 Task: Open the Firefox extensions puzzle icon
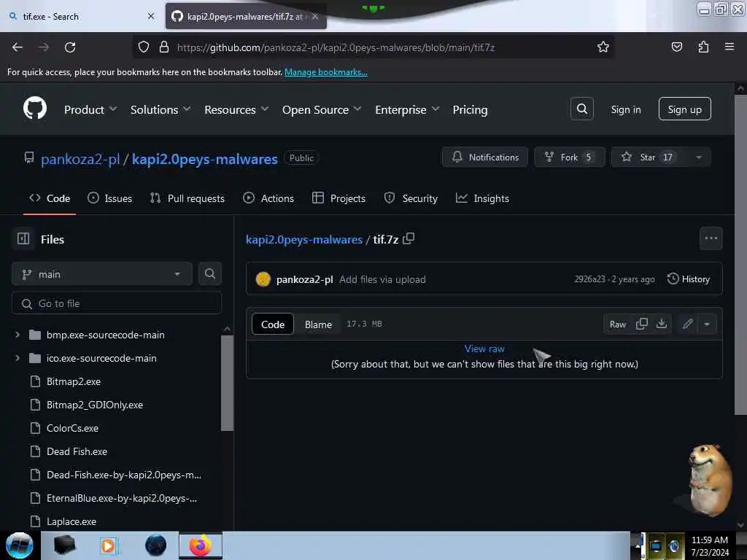point(703,47)
